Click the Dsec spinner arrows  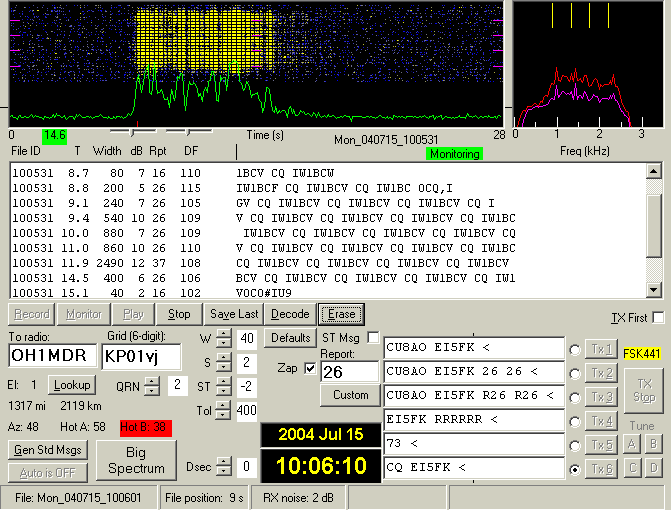pyautogui.click(x=222, y=467)
